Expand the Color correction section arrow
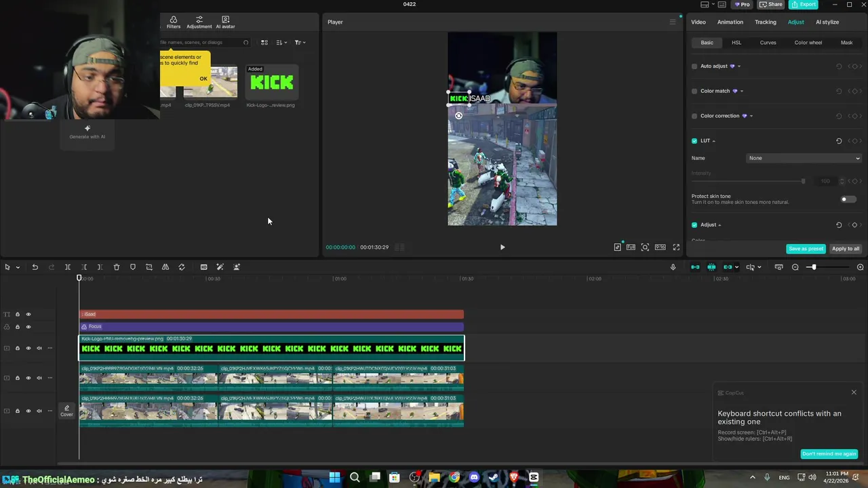This screenshot has width=868, height=488. [x=751, y=116]
